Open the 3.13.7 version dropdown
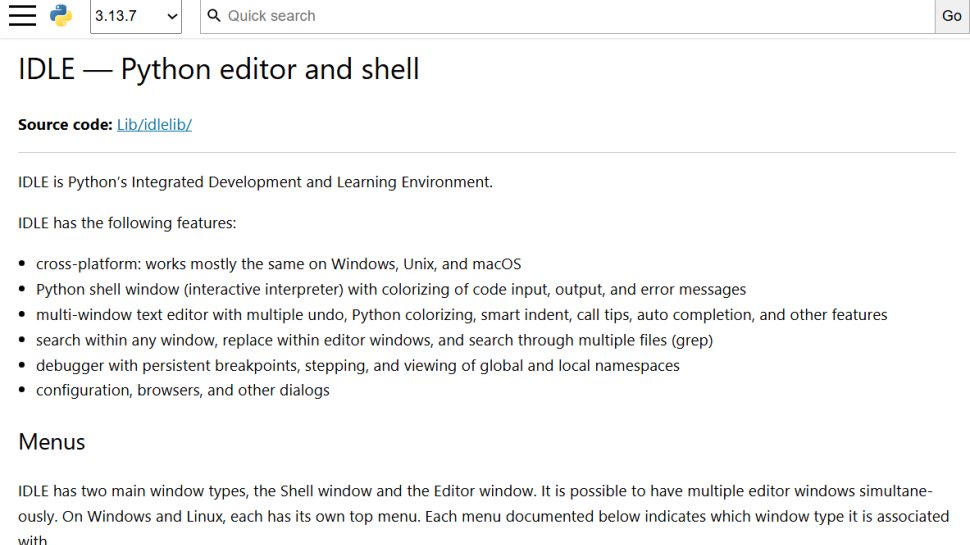The image size is (970, 545). click(135, 16)
